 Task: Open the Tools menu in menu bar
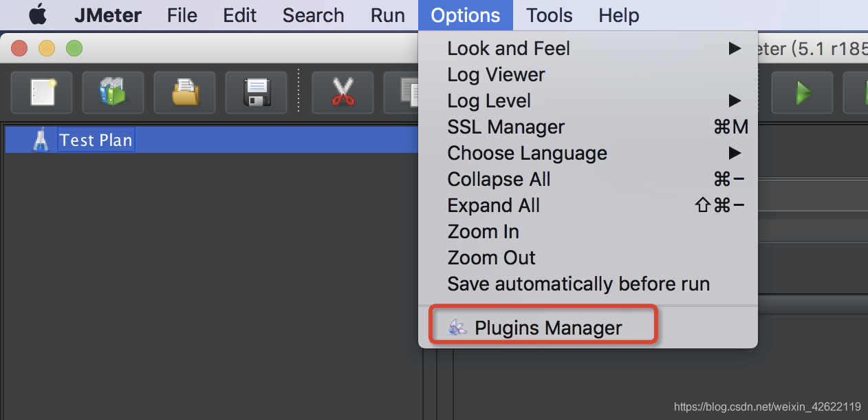[x=549, y=15]
